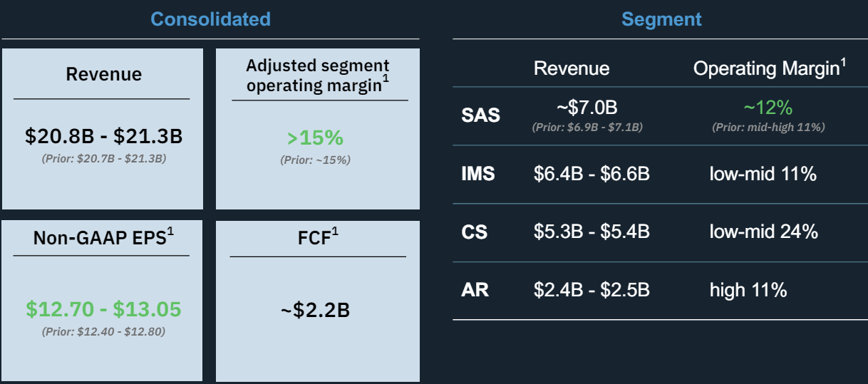This screenshot has height=384, width=868.
Task: Click the CS segment row label
Action: pos(475,232)
